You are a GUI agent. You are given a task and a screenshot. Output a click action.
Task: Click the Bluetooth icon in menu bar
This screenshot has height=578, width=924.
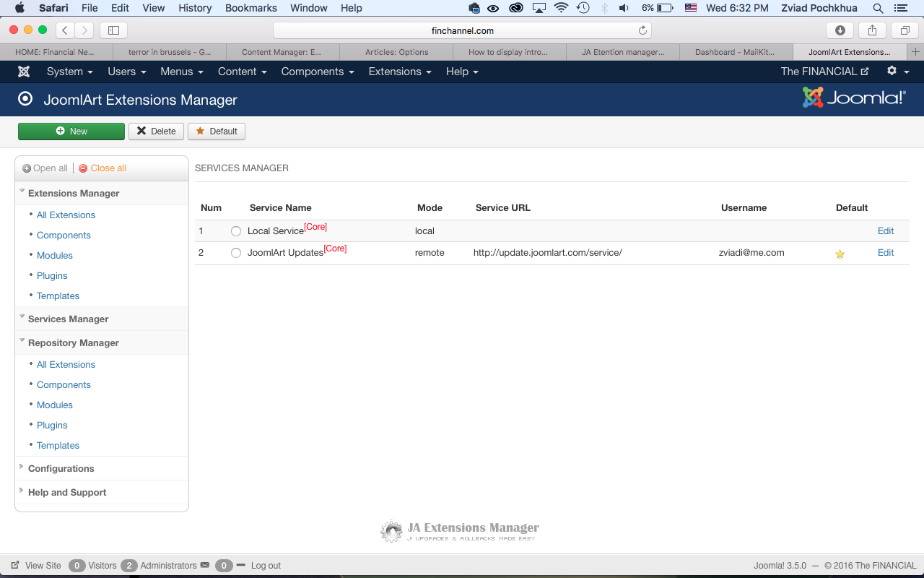point(605,8)
